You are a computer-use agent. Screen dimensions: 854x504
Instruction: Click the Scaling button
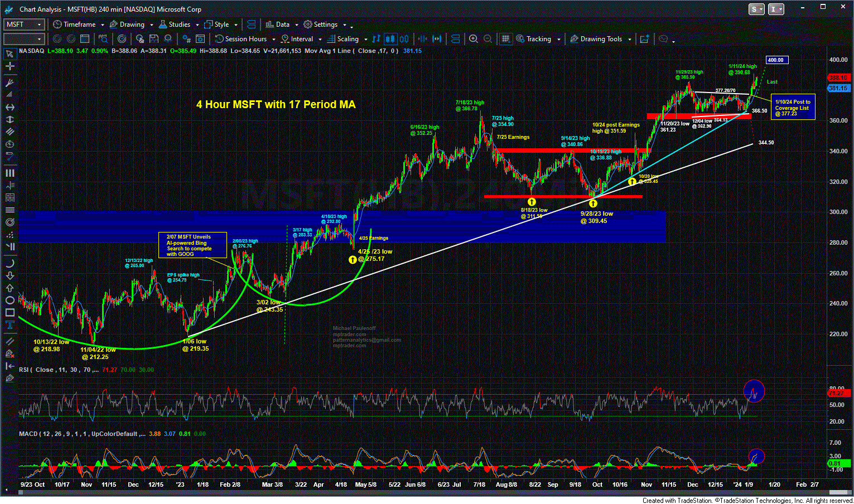tap(342, 39)
